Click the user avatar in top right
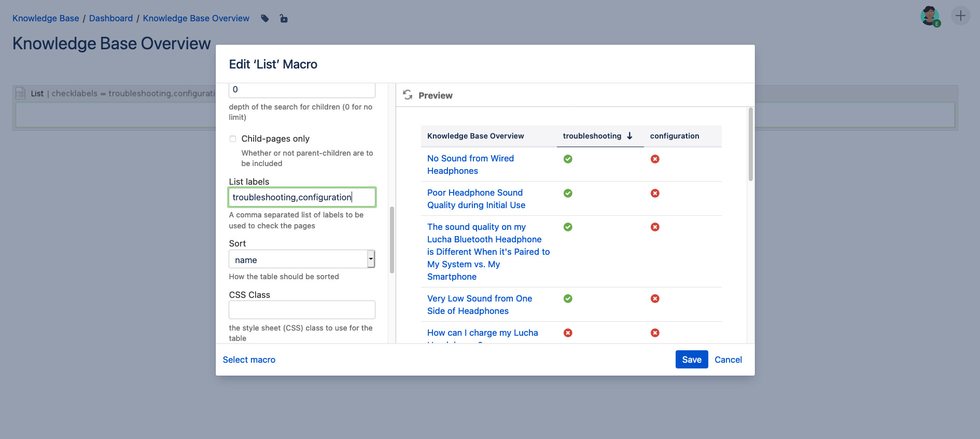This screenshot has width=980, height=439. (930, 16)
